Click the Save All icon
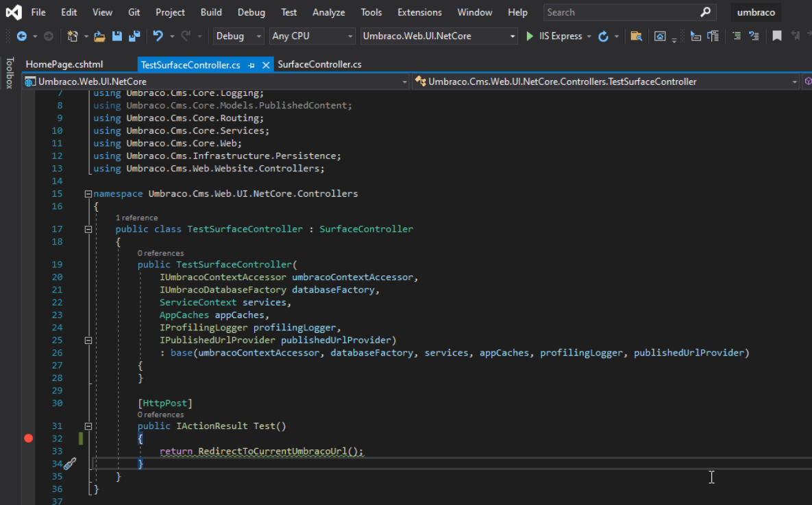The height and width of the screenshot is (505, 812). 134,36
